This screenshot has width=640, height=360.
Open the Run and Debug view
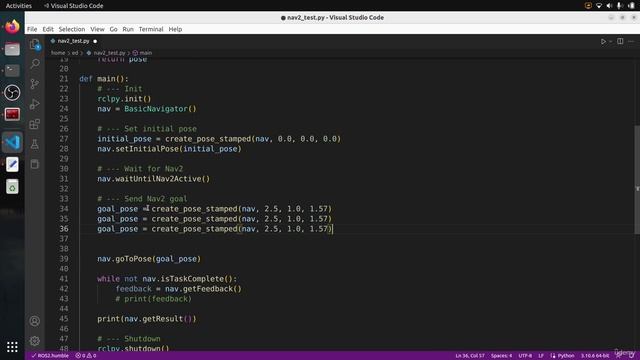35,104
